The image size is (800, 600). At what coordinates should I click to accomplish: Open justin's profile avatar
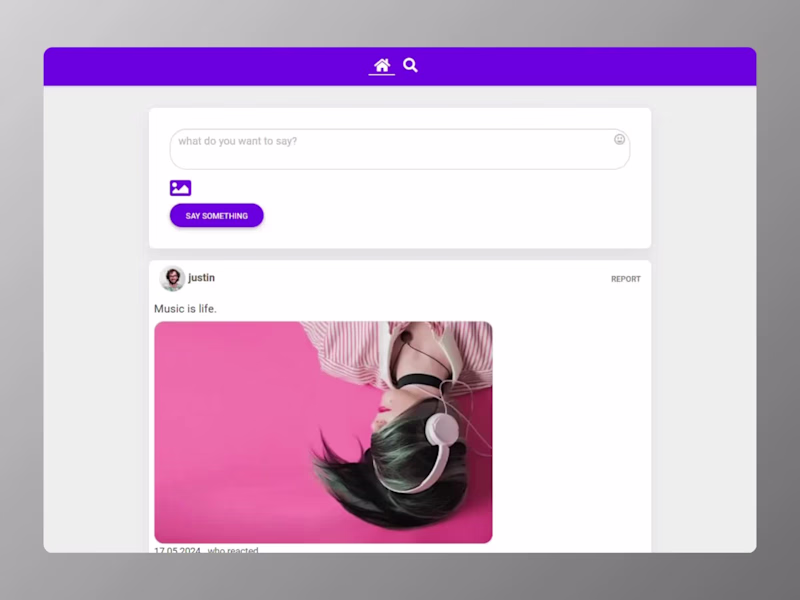click(x=172, y=279)
